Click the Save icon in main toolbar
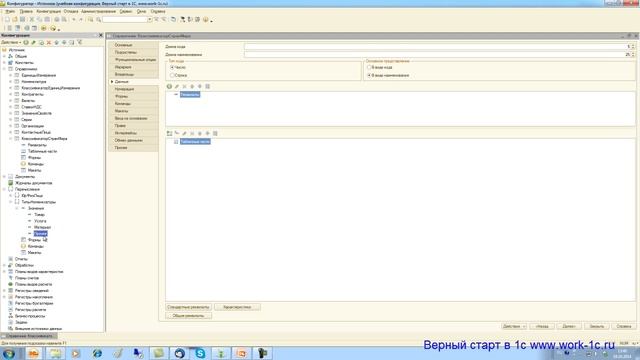This screenshot has height=360, width=640. coord(22,19)
